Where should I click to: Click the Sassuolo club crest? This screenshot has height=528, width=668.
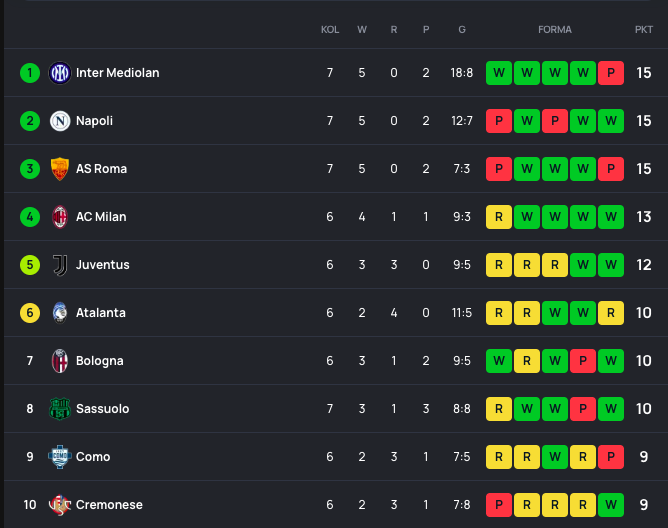click(x=60, y=409)
